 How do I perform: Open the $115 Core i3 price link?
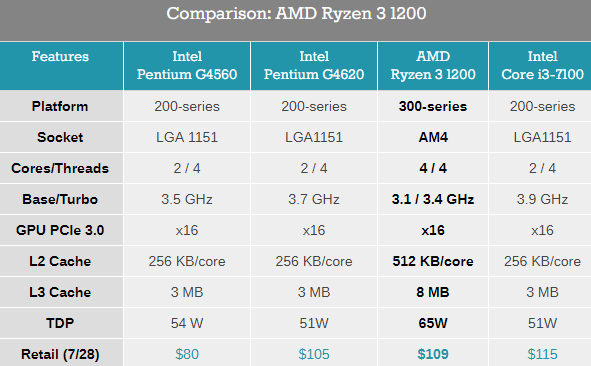tap(542, 354)
